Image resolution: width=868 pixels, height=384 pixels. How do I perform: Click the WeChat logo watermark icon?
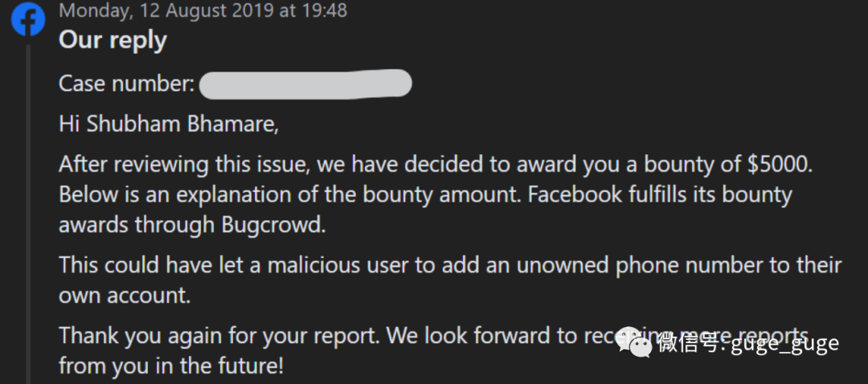click(x=634, y=342)
